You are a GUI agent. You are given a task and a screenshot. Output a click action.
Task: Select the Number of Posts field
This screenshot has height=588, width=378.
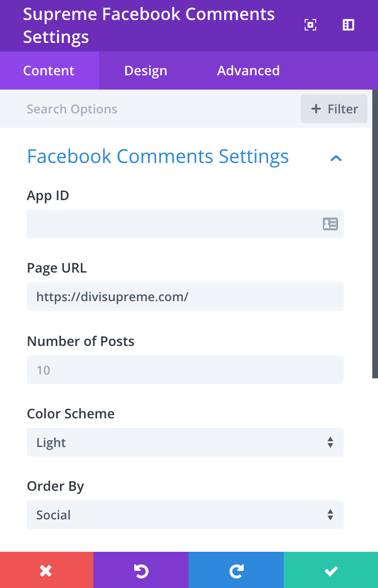[185, 370]
